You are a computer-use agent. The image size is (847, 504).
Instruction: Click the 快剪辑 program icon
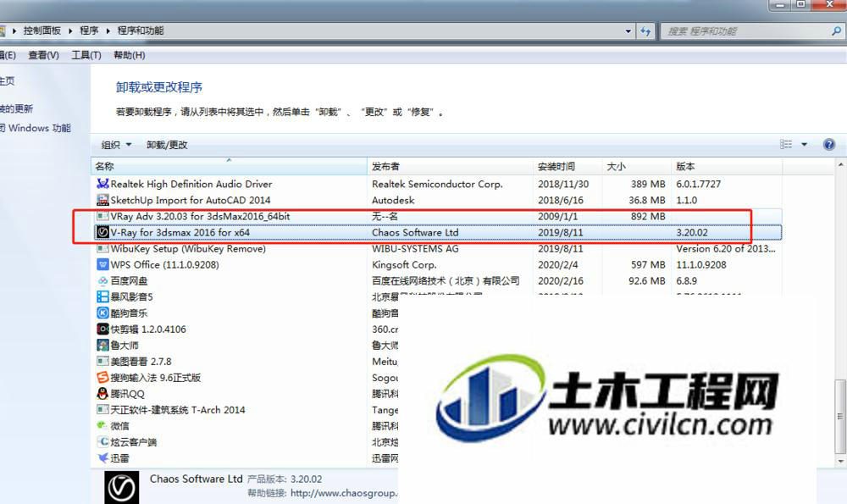(x=102, y=329)
